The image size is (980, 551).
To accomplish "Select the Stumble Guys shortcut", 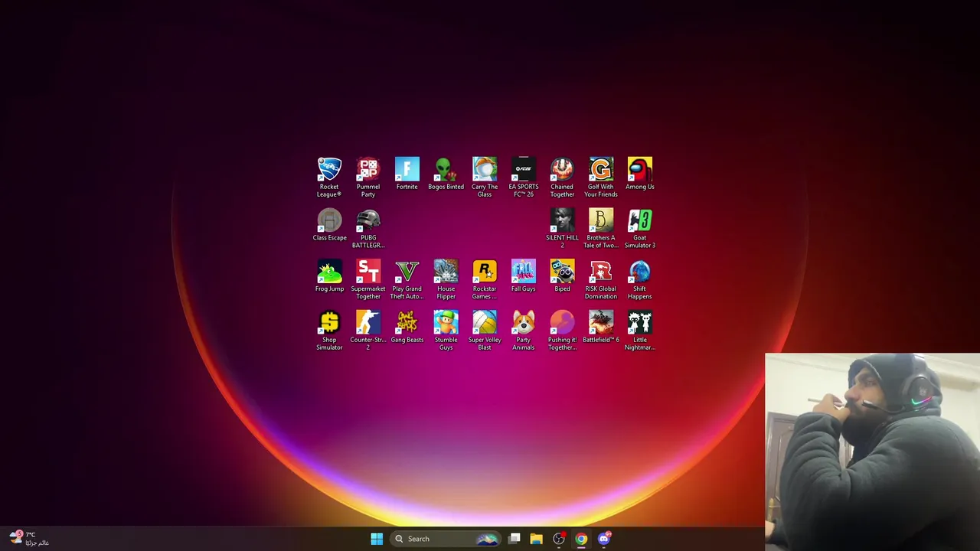I will pyautogui.click(x=446, y=323).
